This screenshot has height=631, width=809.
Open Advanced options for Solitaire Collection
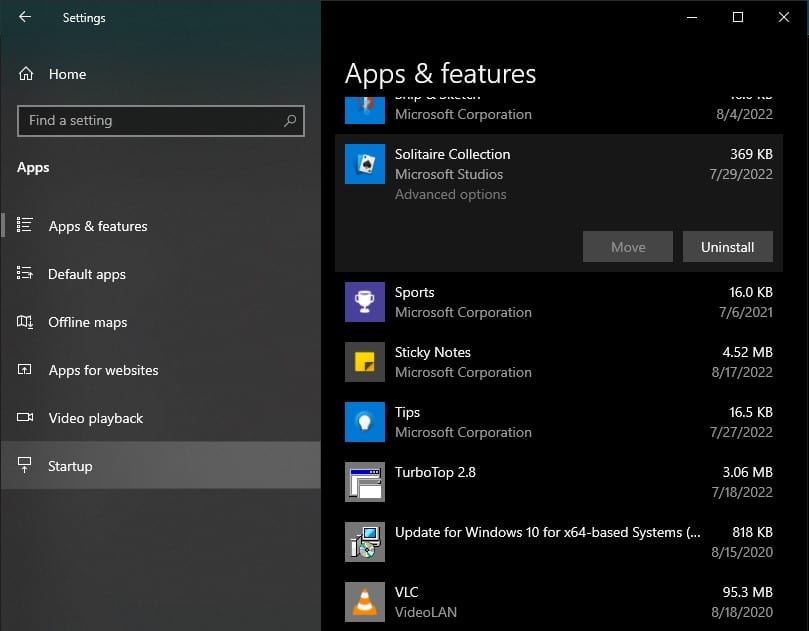click(x=450, y=194)
